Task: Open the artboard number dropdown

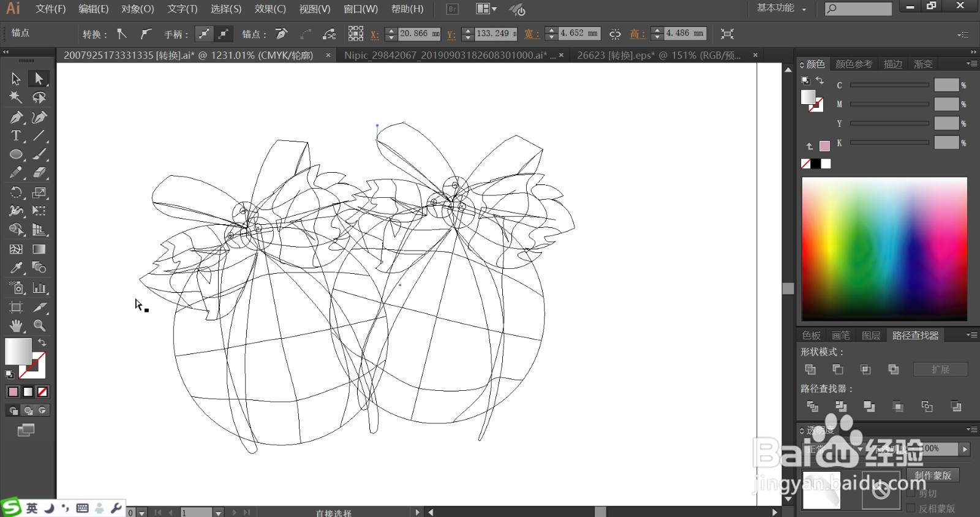Action: [x=218, y=512]
